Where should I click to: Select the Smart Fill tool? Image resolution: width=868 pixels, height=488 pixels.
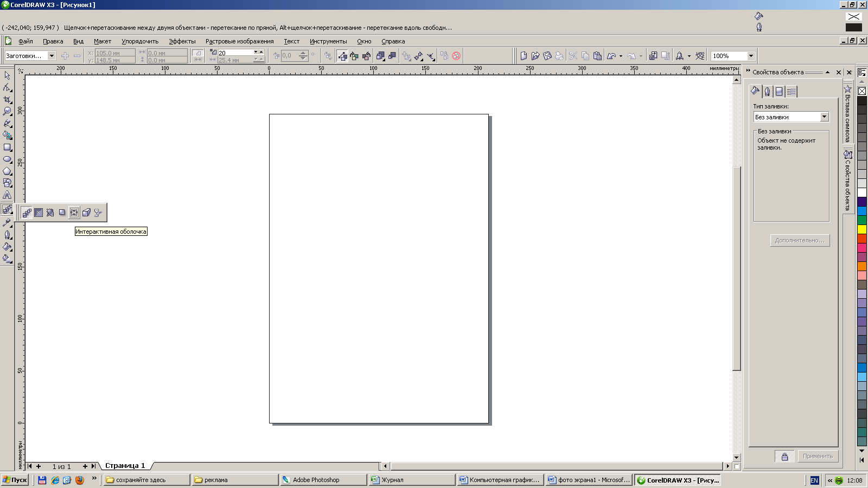[7, 135]
